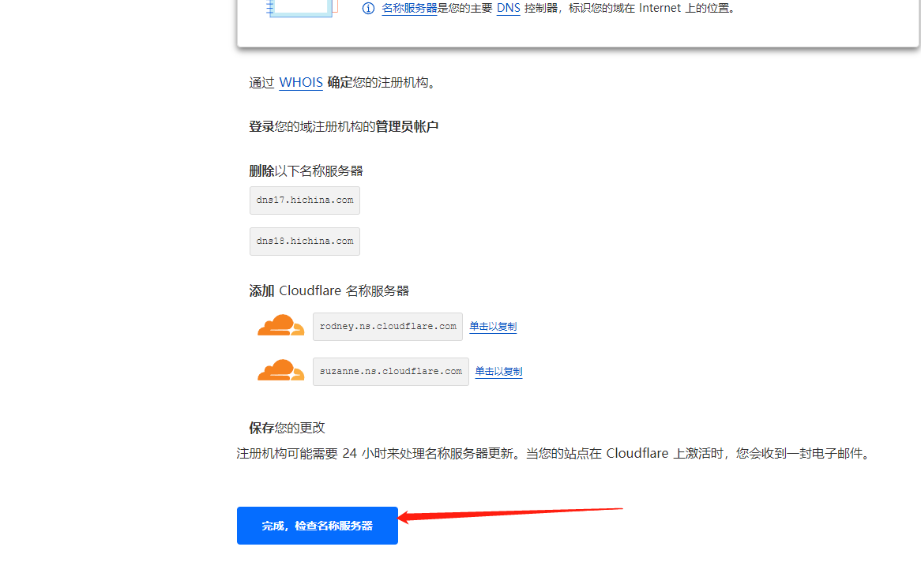Open the 名称服务器 info link
Image resolution: width=921 pixels, height=588 pixels.
pyautogui.click(x=409, y=8)
